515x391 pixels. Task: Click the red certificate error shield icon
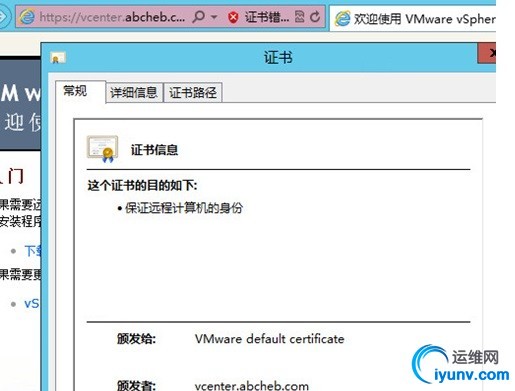233,17
